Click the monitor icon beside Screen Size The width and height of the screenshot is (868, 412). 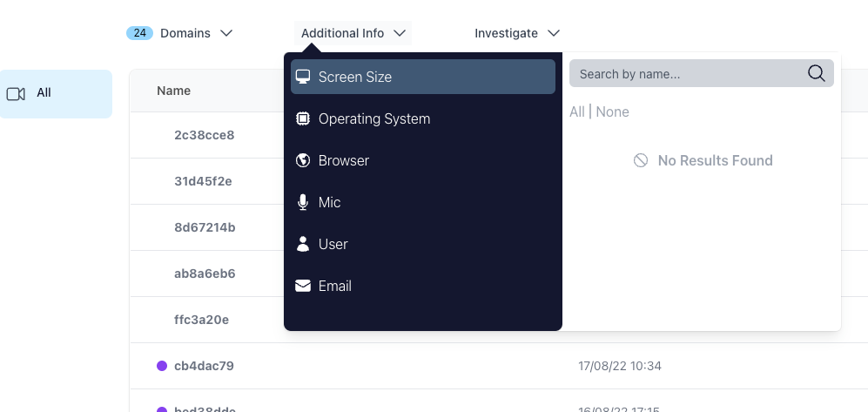pos(303,77)
